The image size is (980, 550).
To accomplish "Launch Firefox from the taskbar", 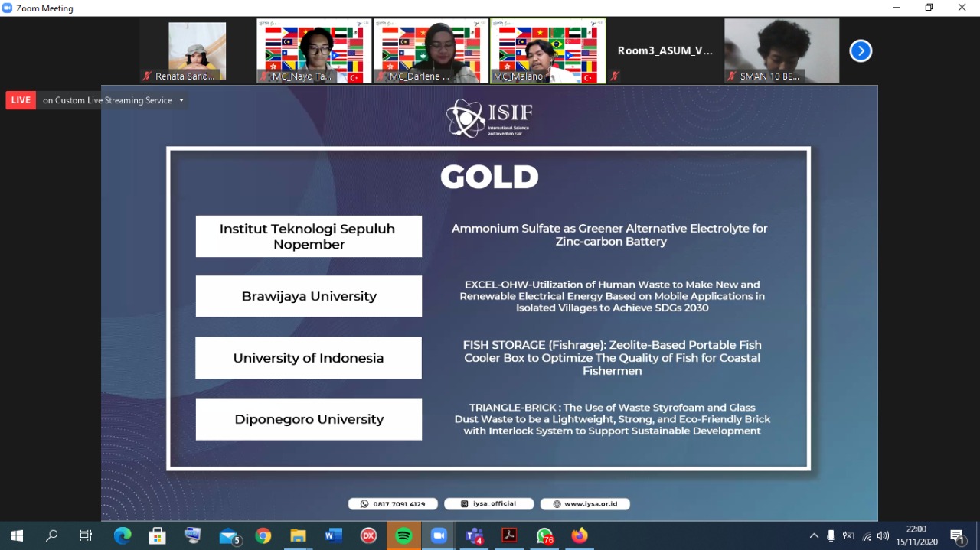I will [580, 535].
